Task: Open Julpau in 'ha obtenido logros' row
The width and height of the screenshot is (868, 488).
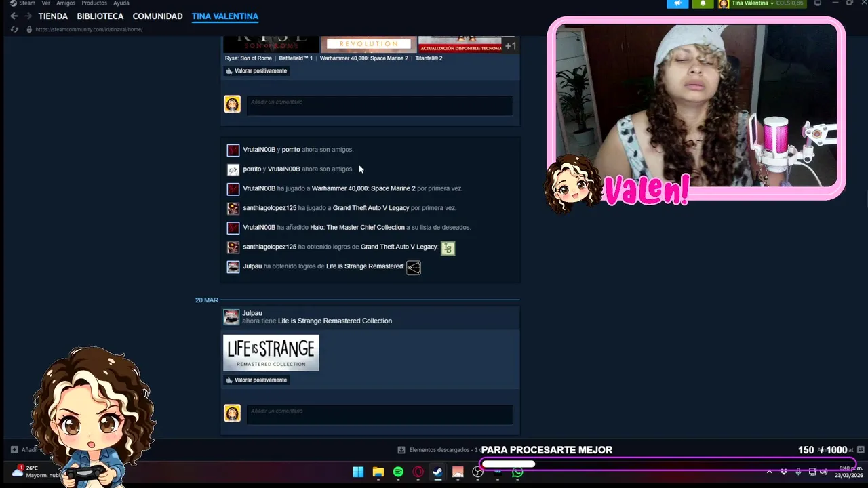Action: [252, 266]
